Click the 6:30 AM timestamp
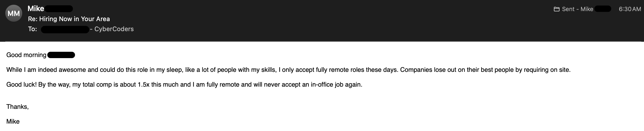Viewport: 644px width, 131px height. click(x=630, y=9)
